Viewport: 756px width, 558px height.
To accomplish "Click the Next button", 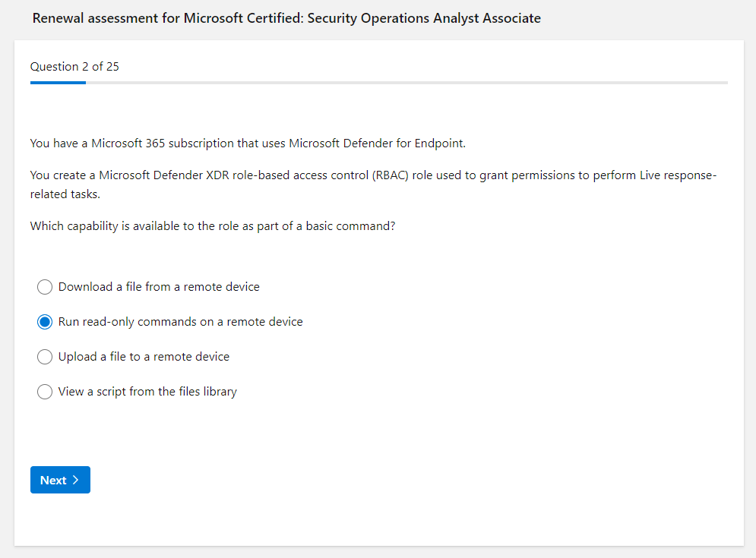I will click(x=60, y=480).
